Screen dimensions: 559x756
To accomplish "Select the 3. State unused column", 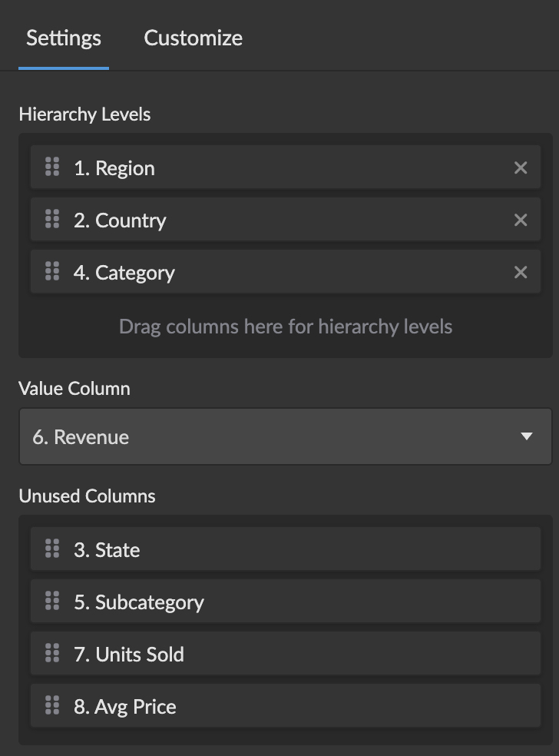I will (230, 549).
